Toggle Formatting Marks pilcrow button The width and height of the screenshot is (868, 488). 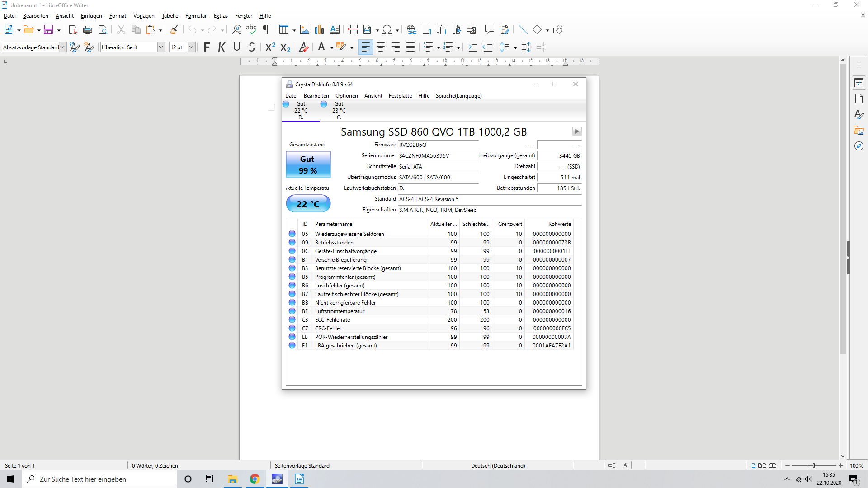[x=266, y=30]
